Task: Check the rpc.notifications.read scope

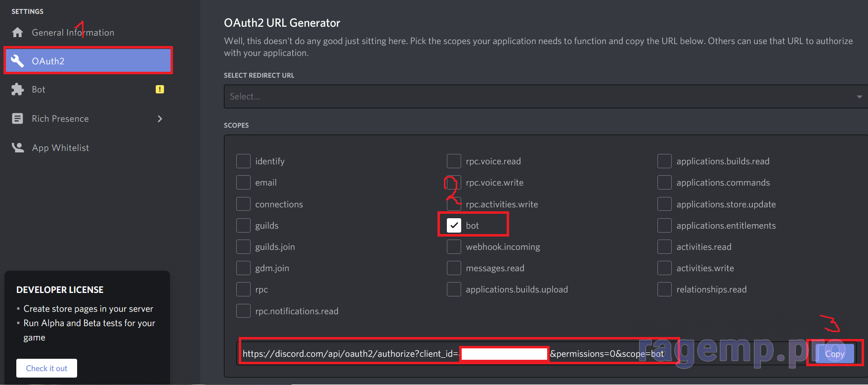Action: [x=243, y=311]
